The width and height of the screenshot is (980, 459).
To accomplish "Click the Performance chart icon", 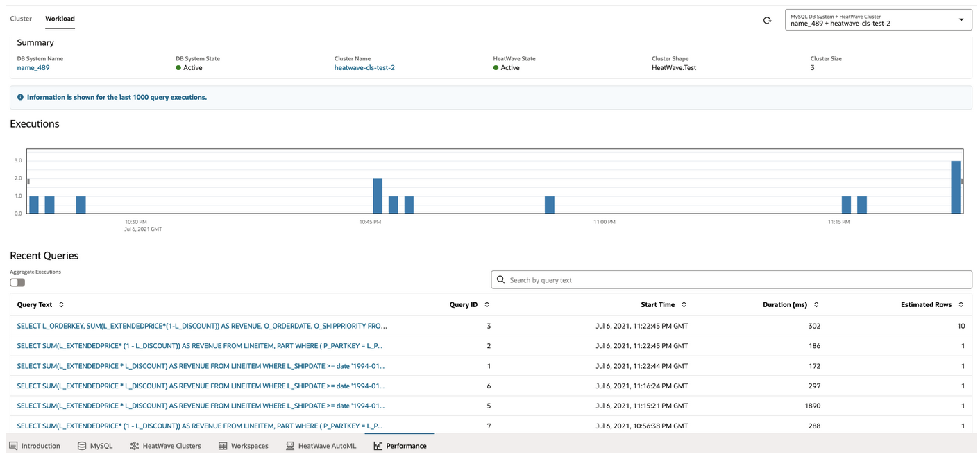I will tap(378, 446).
